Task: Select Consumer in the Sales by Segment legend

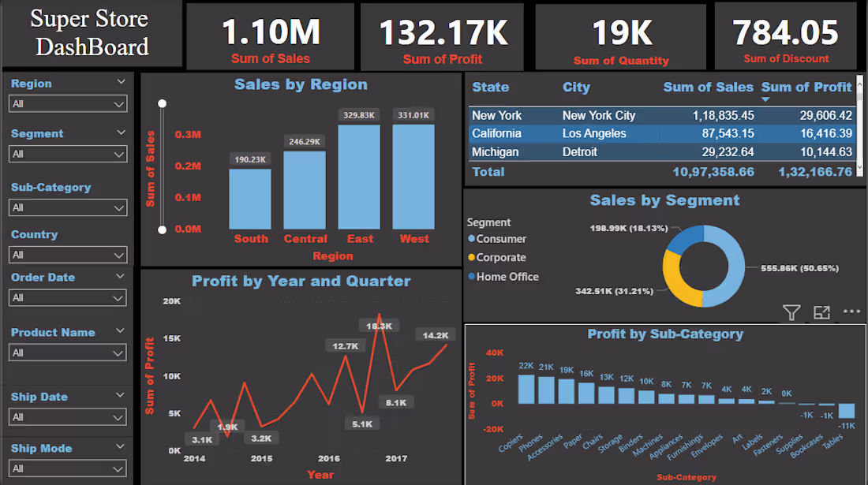Action: pyautogui.click(x=499, y=238)
